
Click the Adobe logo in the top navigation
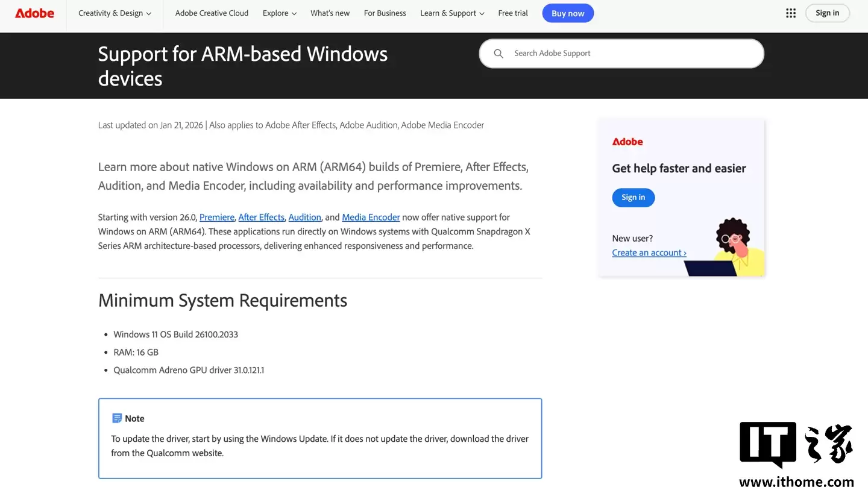[34, 13]
